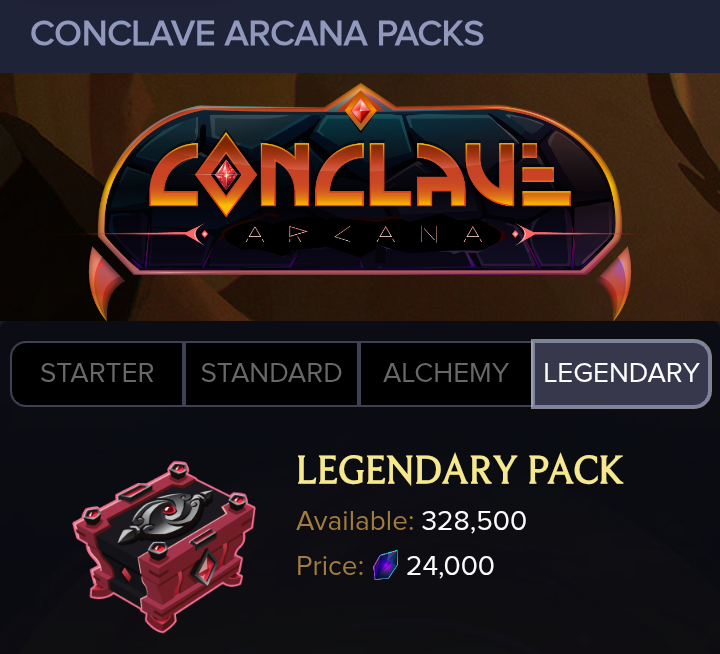Switch to the Starter packs tab

point(97,373)
